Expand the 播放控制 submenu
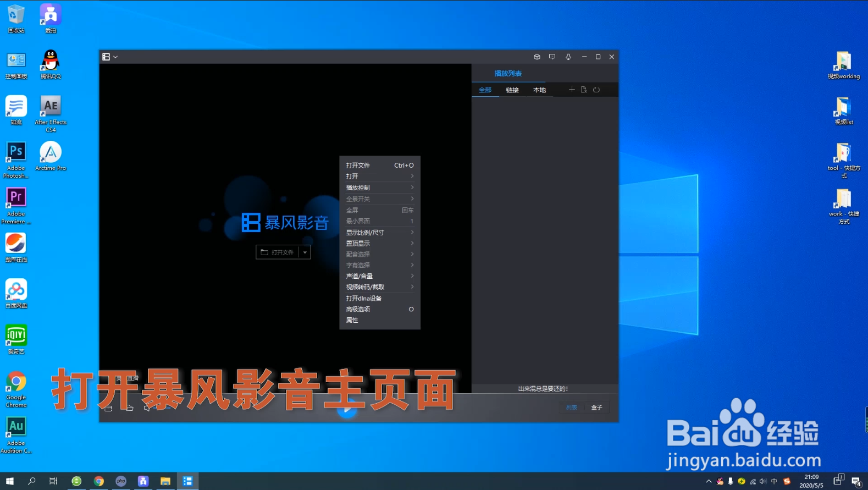The image size is (868, 490). pos(380,188)
